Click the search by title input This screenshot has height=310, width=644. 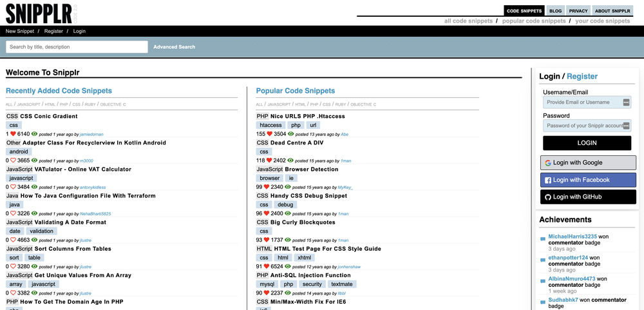[77, 47]
